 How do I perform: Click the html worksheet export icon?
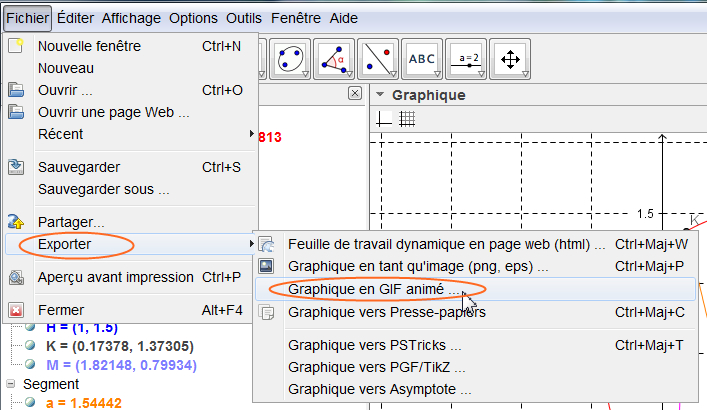pyautogui.click(x=266, y=244)
